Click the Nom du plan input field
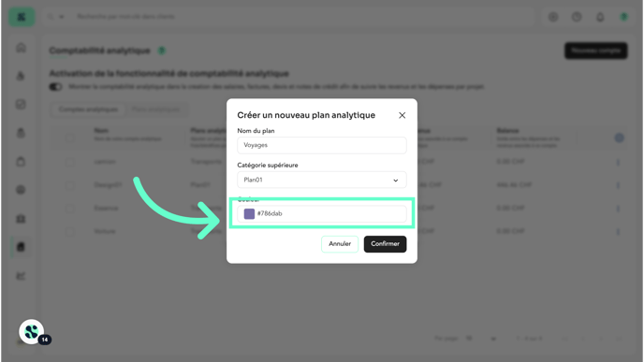 pyautogui.click(x=322, y=145)
